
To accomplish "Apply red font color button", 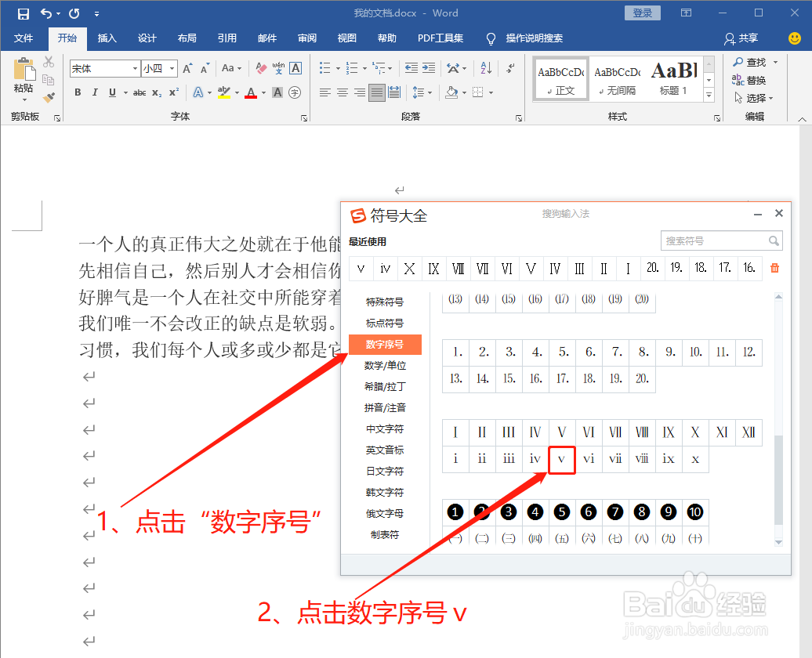I will [x=251, y=92].
